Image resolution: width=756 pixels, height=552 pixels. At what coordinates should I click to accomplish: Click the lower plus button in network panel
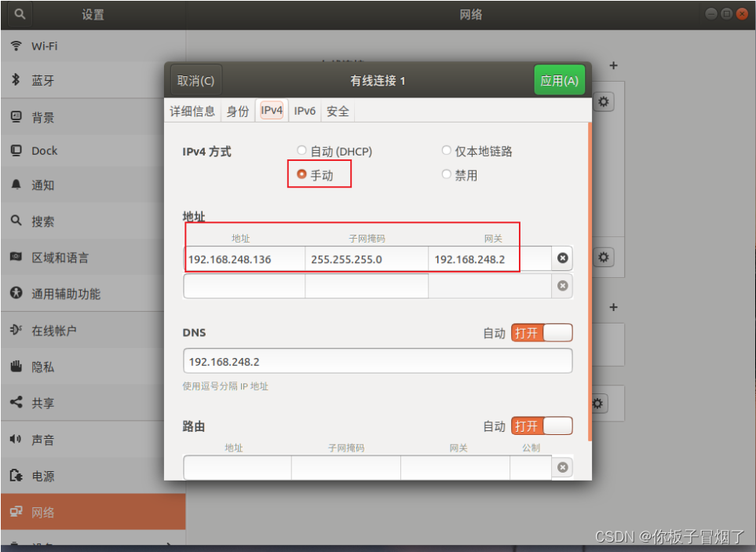613,307
